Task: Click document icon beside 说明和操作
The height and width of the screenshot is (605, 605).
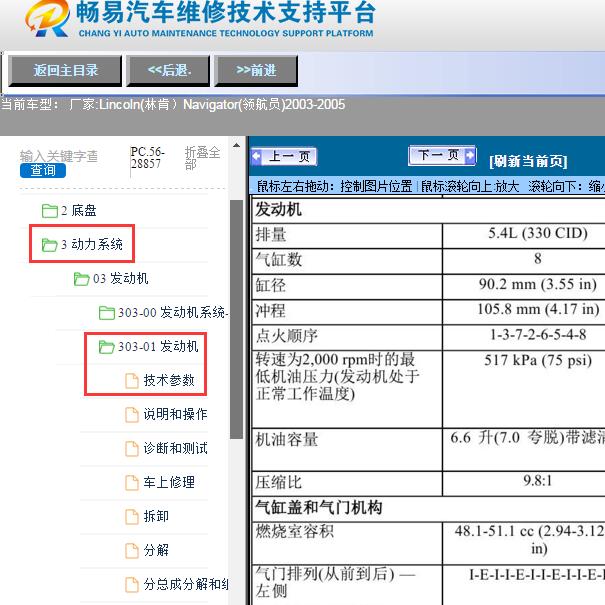Action: pyautogui.click(x=132, y=415)
